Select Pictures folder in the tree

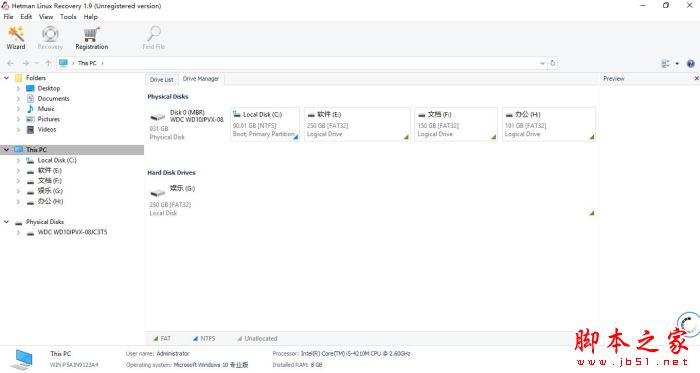click(49, 119)
